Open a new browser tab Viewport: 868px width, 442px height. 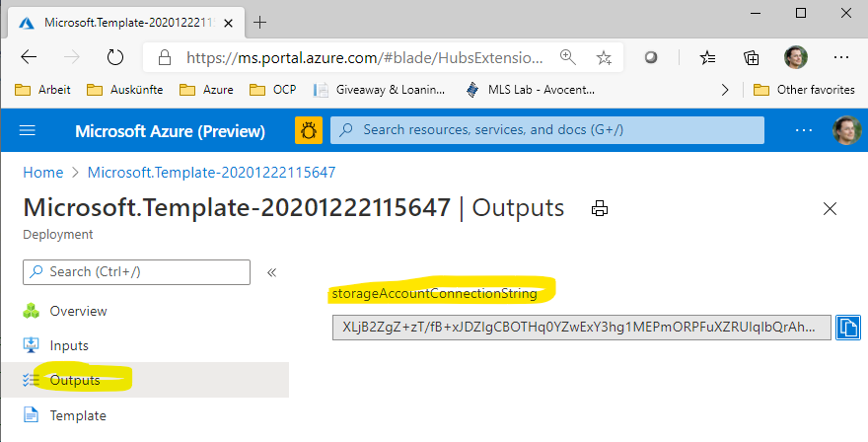(259, 23)
